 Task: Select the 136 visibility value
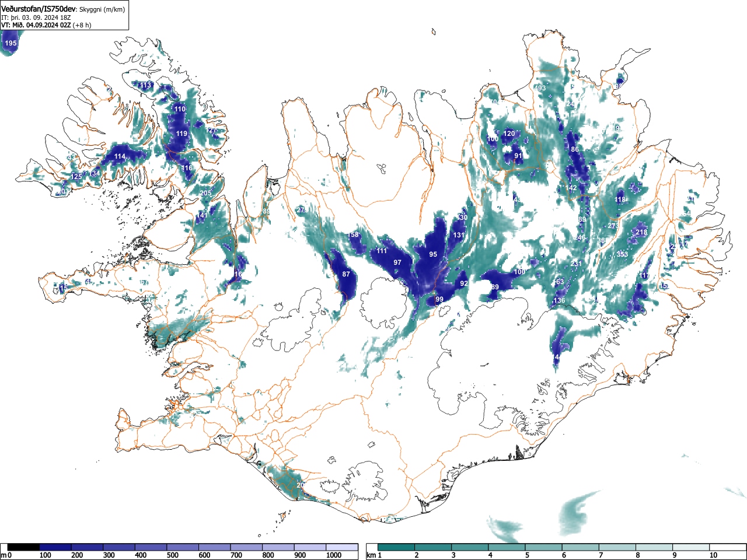pos(559,300)
